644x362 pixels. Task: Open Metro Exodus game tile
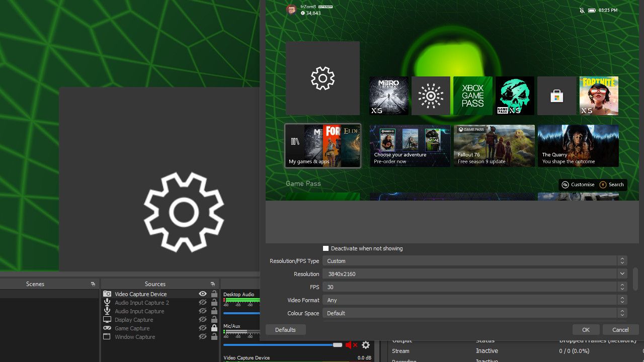[x=389, y=96]
